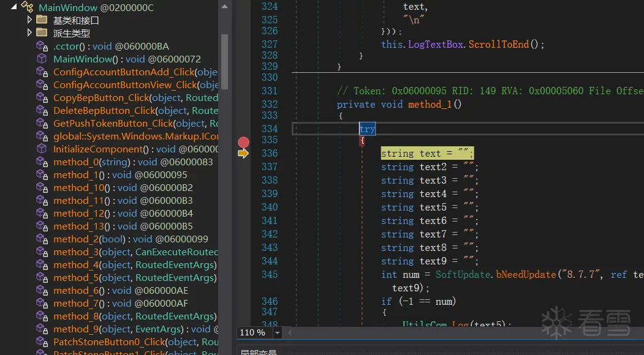Click the CopyBepButton_Click method icon
This screenshot has height=355, width=644.
tap(42, 97)
